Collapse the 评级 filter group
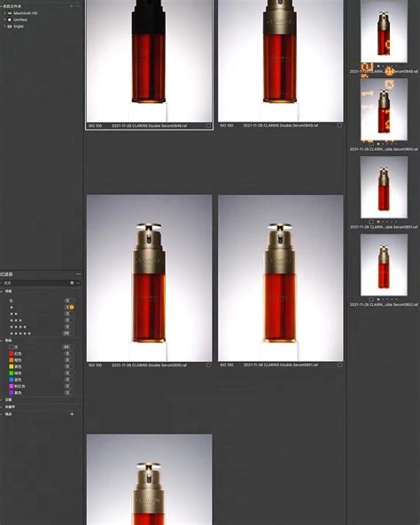The height and width of the screenshot is (525, 420). coord(2,291)
